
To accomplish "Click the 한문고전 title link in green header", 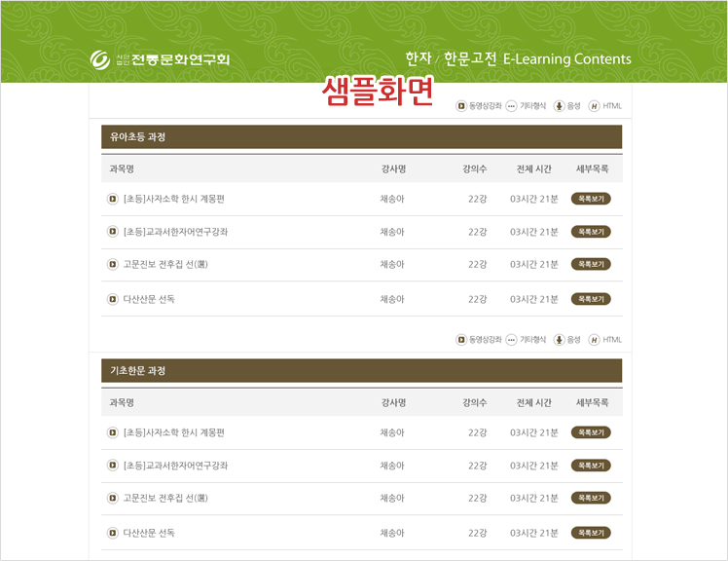I will click(470, 58).
